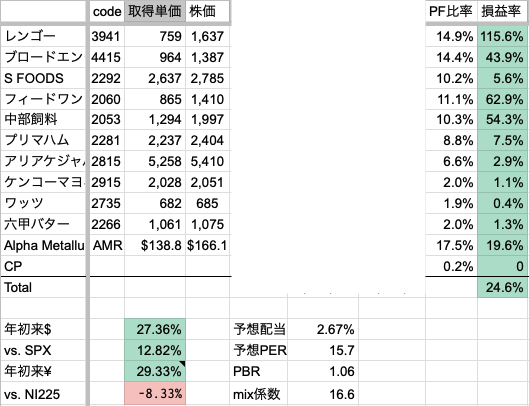The width and height of the screenshot is (529, 406).
Task: Select code cell 2735
Action: (x=107, y=203)
